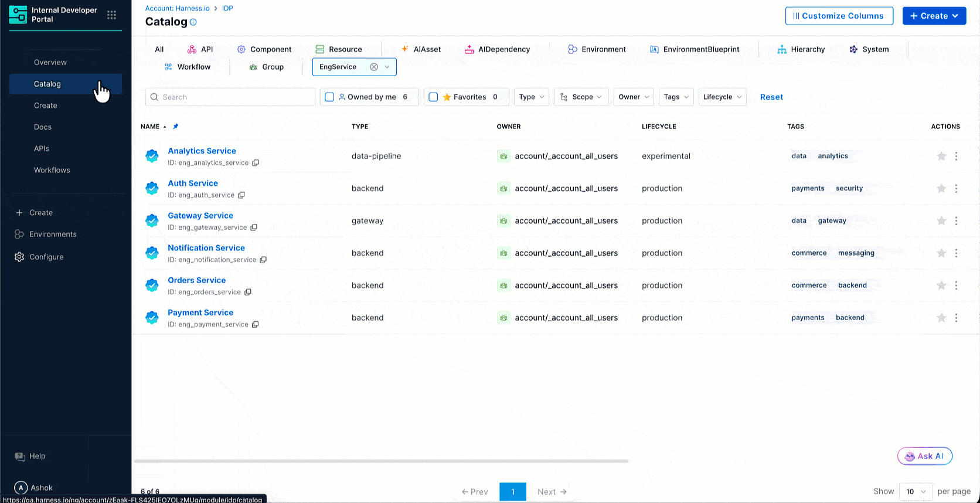980x503 pixels.
Task: Copy the eng_analytics_service ID
Action: coord(256,163)
